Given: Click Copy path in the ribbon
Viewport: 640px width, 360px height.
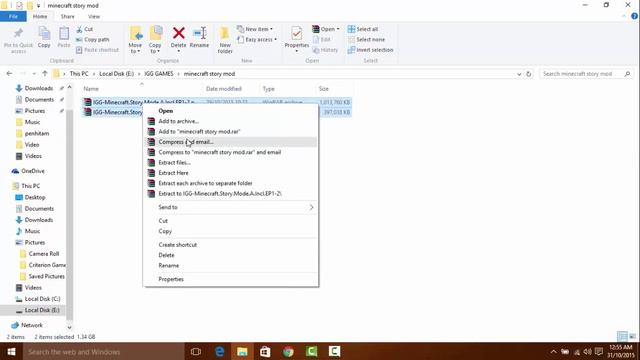Looking at the screenshot, I should point(93,40).
